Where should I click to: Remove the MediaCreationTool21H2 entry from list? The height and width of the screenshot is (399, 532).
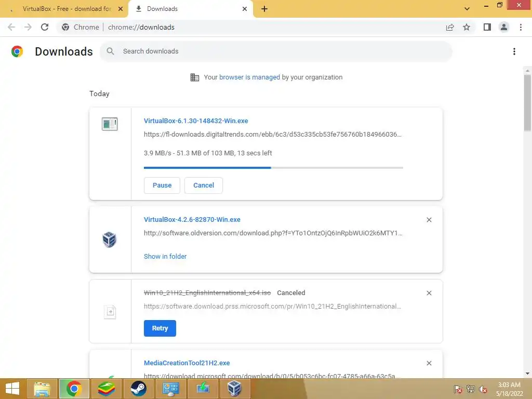pyautogui.click(x=429, y=363)
